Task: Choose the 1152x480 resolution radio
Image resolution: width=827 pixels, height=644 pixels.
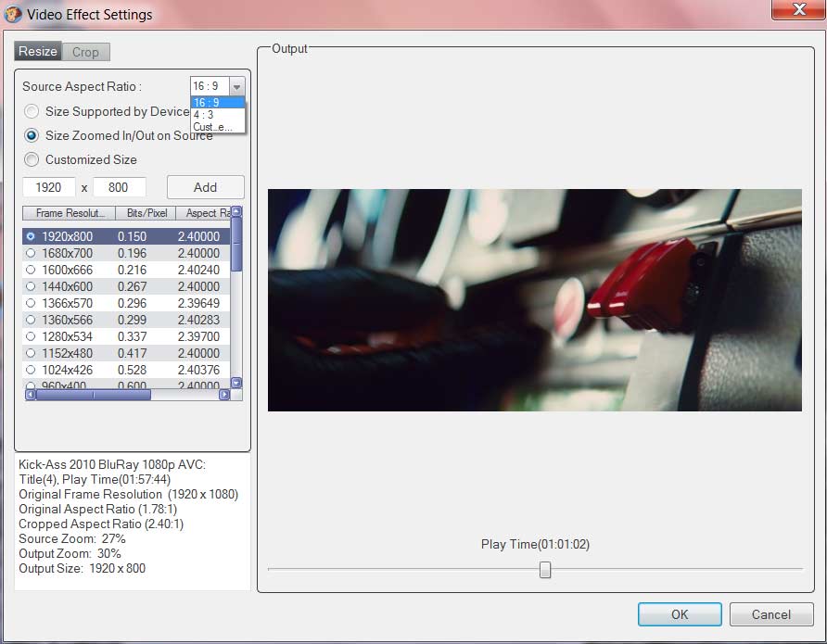Action: point(31,353)
